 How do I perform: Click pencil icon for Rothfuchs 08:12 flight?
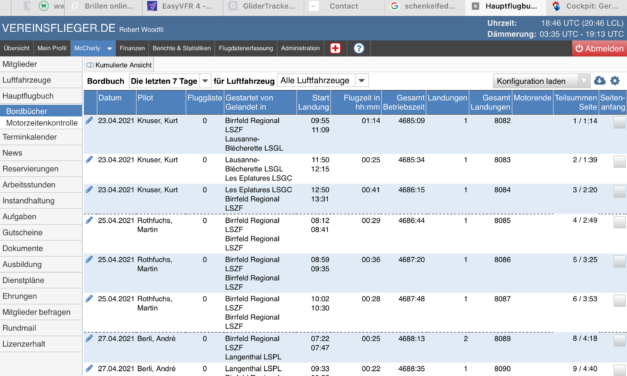pyautogui.click(x=89, y=220)
